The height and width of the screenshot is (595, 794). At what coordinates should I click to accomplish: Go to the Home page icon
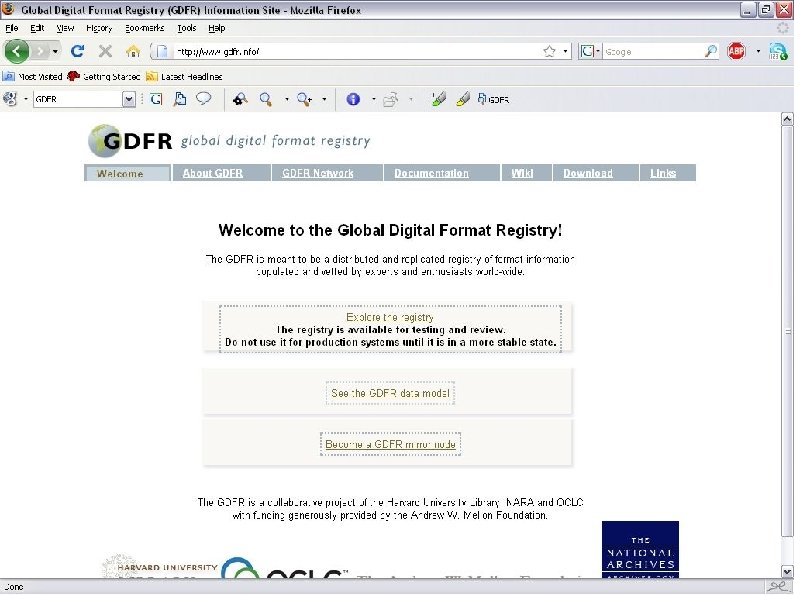point(133,51)
